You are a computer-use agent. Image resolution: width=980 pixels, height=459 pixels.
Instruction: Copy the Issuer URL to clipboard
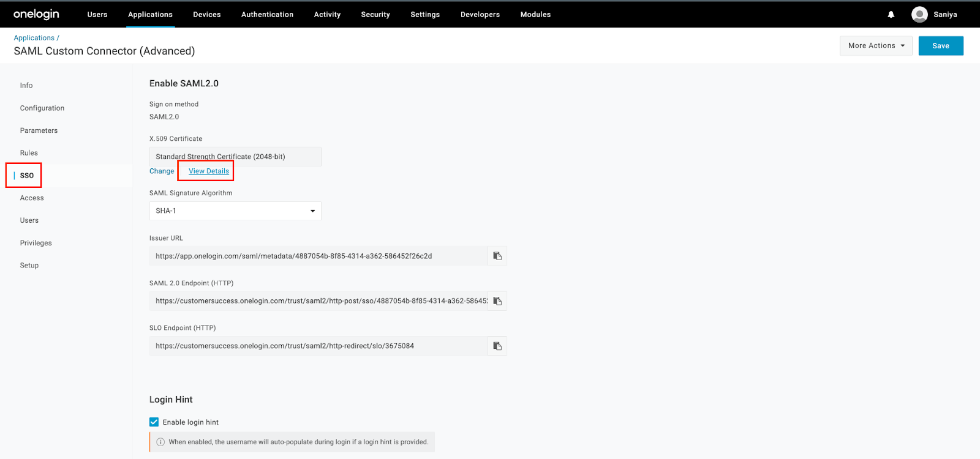pos(497,256)
